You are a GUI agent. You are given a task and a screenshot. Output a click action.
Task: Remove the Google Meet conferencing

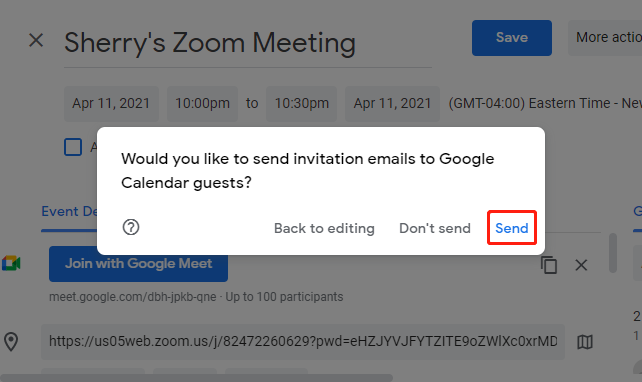[581, 265]
